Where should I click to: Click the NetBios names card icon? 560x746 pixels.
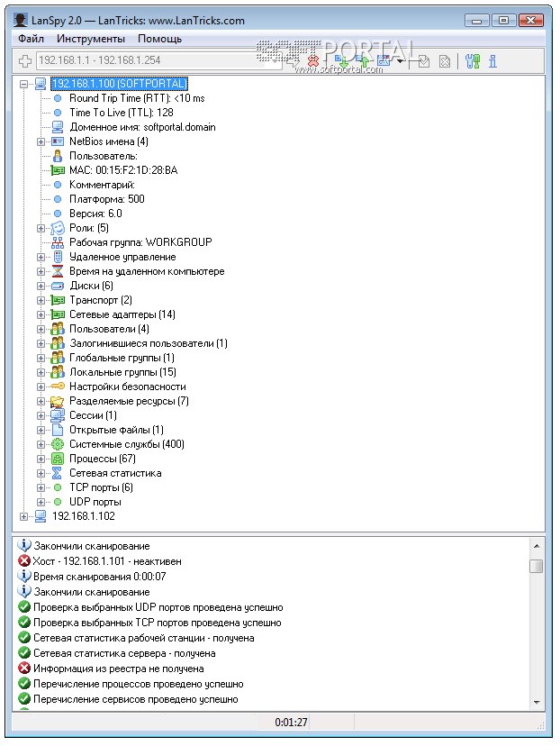pyautogui.click(x=58, y=141)
